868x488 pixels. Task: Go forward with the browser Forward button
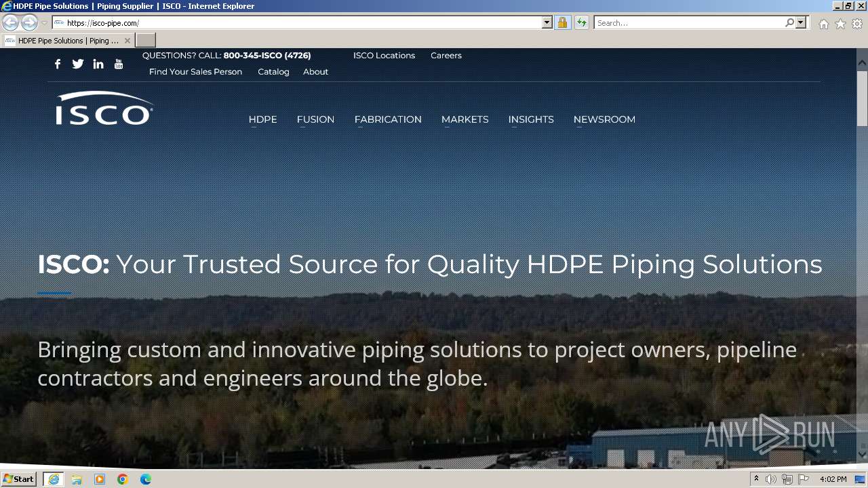coord(29,23)
